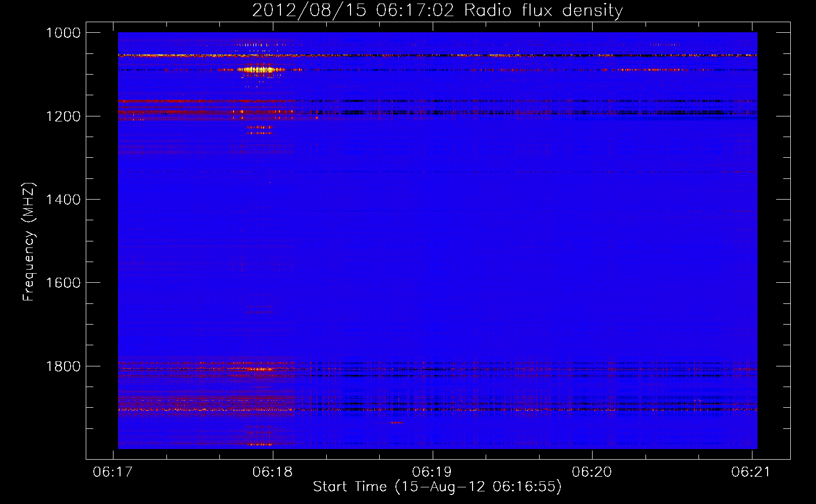
Task: Click the 1400 frequency tick label
Action: tap(63, 200)
